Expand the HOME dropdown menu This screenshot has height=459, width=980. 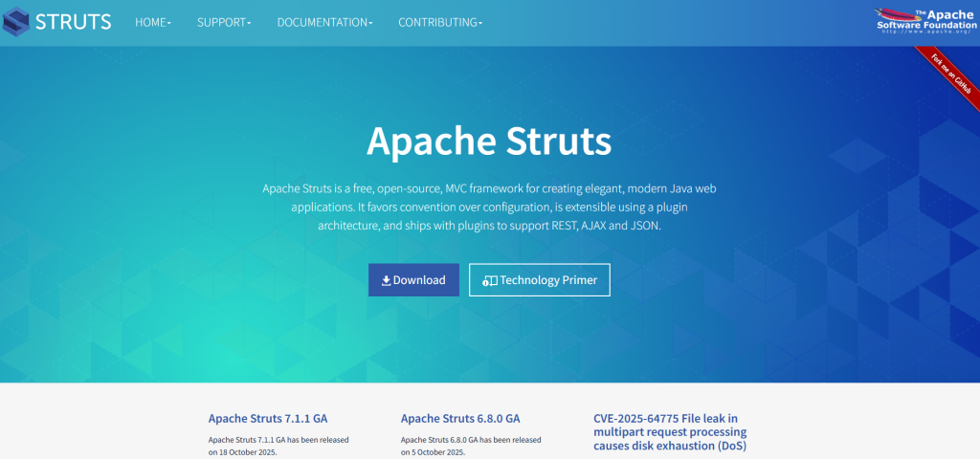(153, 22)
